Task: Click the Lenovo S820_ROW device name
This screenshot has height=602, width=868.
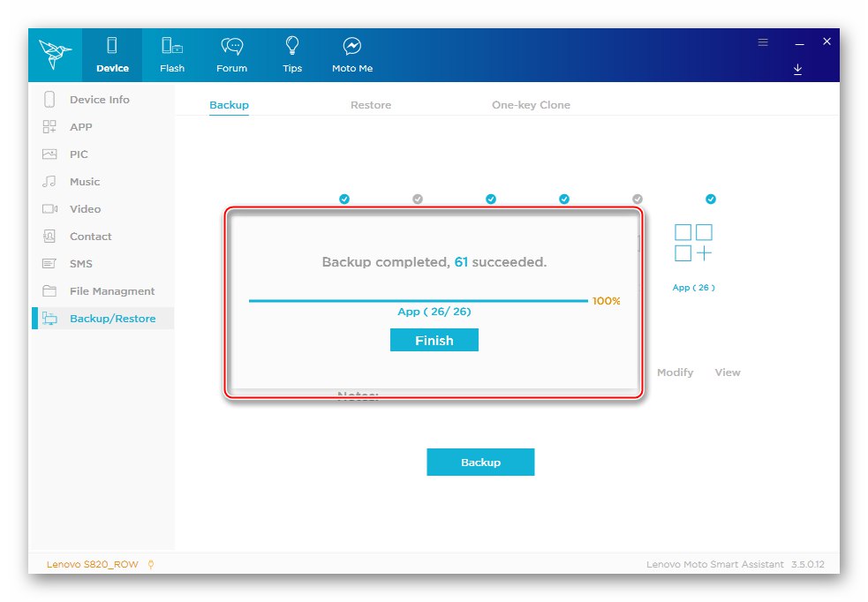Action: point(93,564)
